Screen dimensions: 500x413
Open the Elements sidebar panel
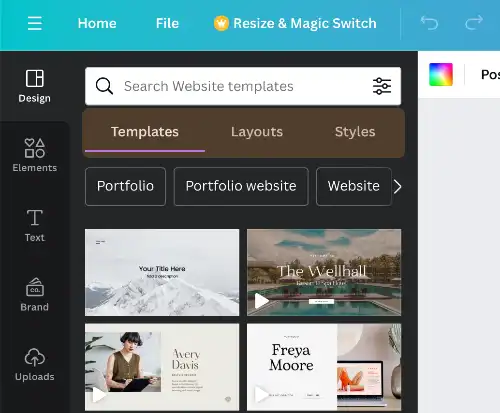click(x=35, y=155)
